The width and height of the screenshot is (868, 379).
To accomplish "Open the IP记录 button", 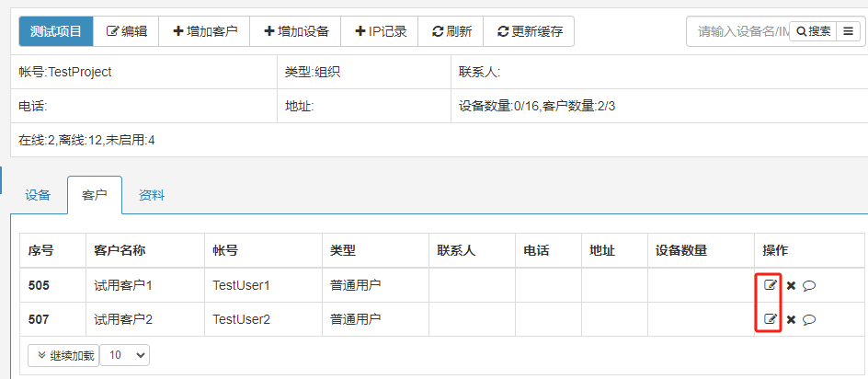I will [x=381, y=31].
